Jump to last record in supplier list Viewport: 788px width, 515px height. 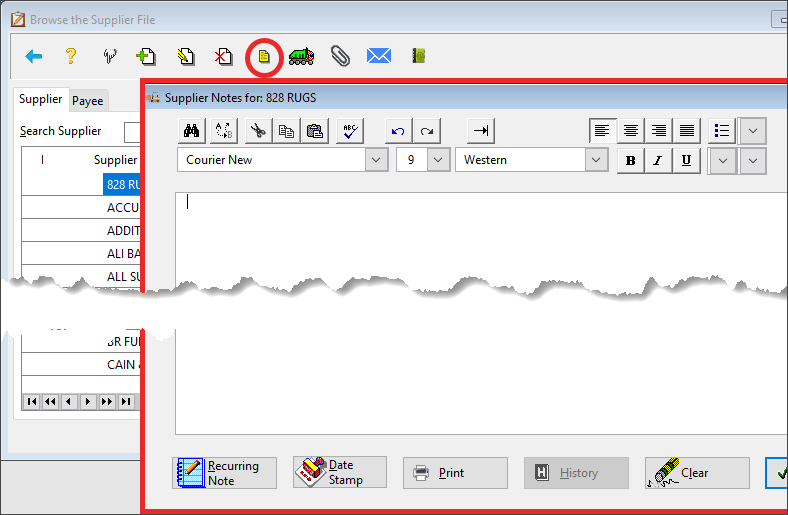click(x=126, y=401)
